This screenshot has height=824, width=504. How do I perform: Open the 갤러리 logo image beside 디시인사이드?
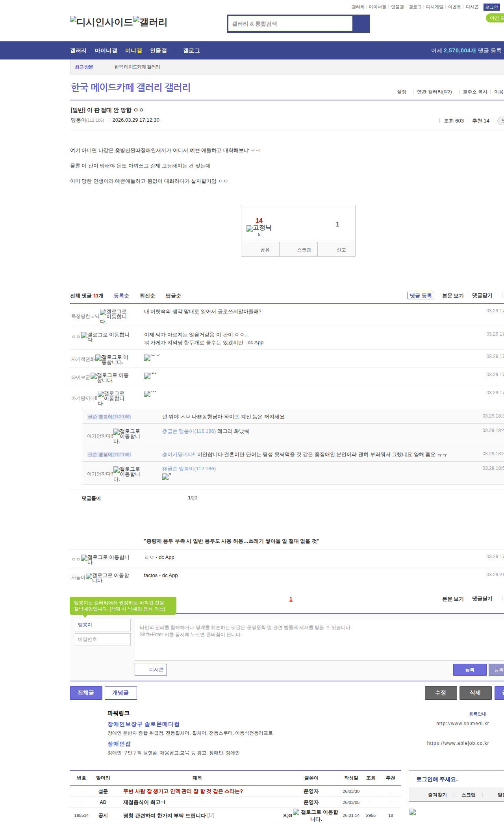[x=150, y=22]
